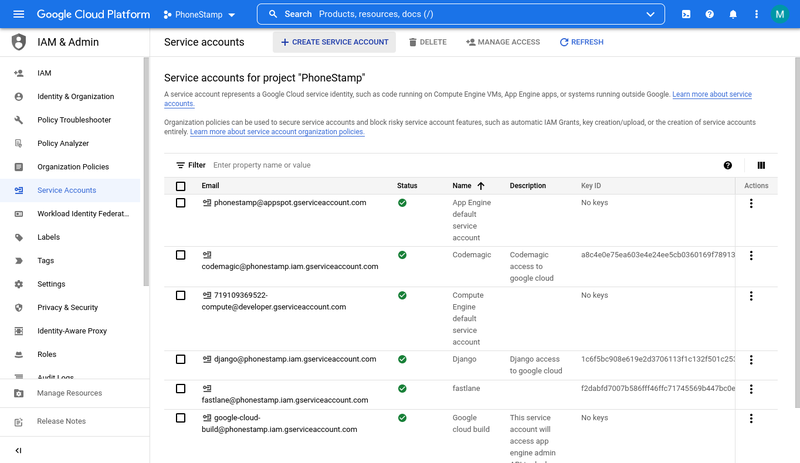Click the main page vertical scrollbar
800x463 pixels.
tap(797, 232)
